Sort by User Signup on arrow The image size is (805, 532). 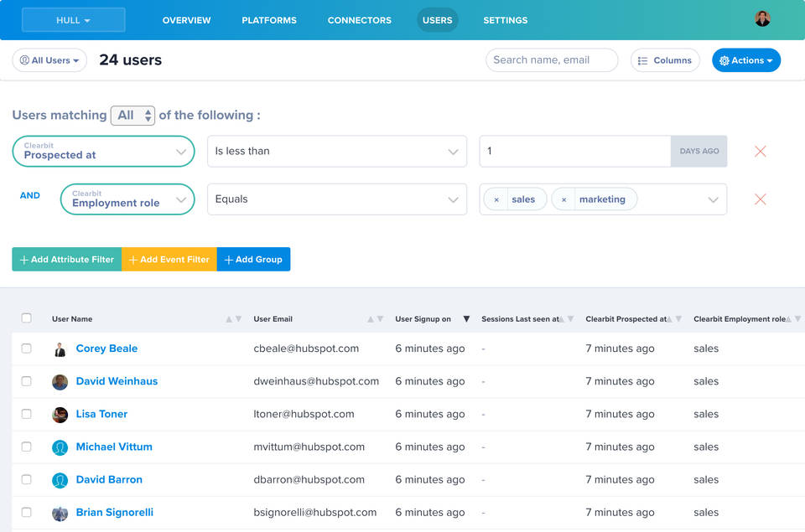pos(466,319)
